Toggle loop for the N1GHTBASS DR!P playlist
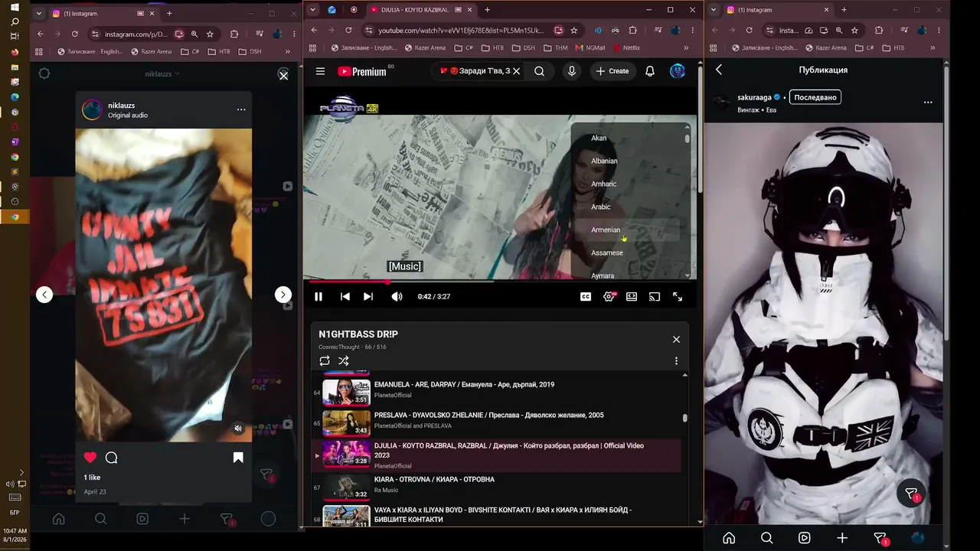 point(325,360)
